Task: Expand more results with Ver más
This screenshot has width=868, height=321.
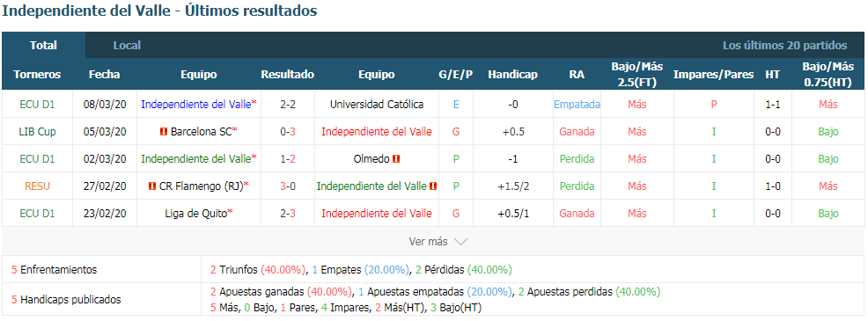Action: point(438,242)
